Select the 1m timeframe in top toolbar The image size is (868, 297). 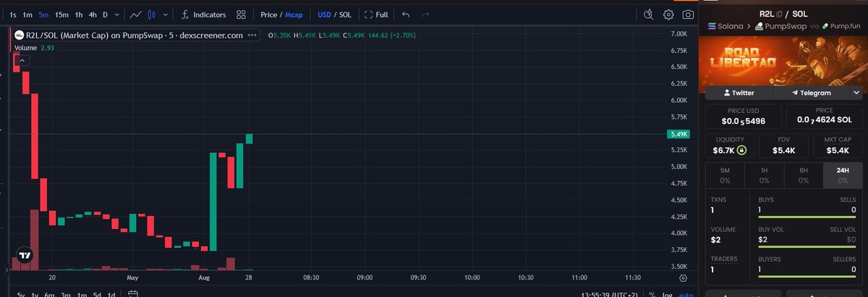pyautogui.click(x=27, y=14)
